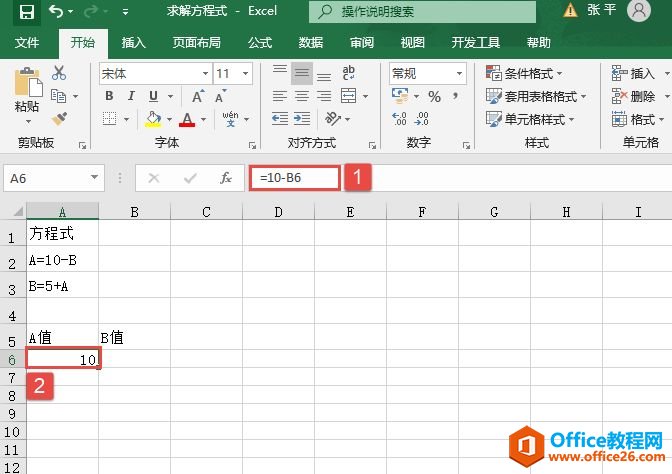Open the number format 常规 dropdown
Viewport: 672px width, 474px height.
click(x=459, y=74)
